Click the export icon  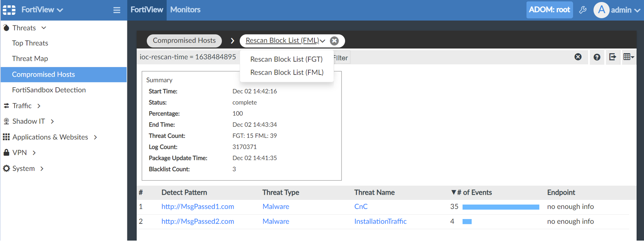click(x=613, y=57)
